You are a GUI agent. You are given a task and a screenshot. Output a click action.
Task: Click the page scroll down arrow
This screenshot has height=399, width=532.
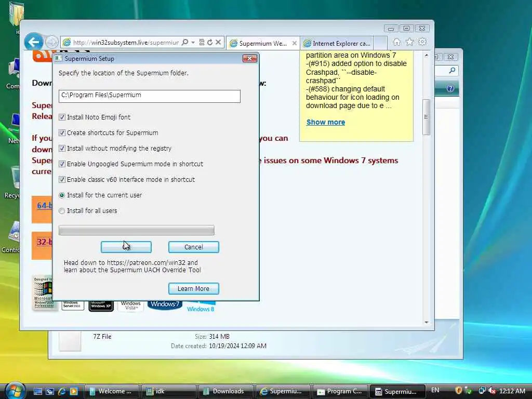[427, 322]
